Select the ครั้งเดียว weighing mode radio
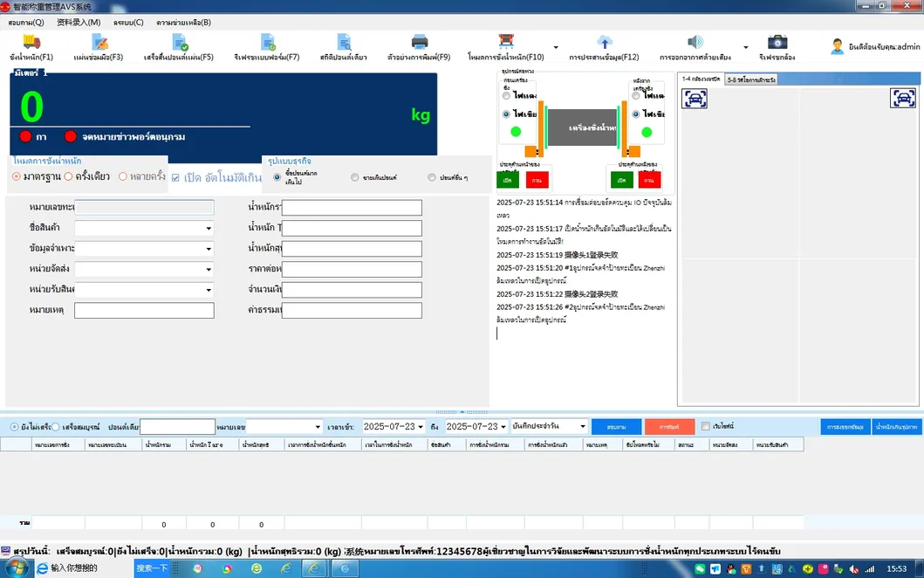Viewport: 924px width, 578px height. click(x=68, y=176)
